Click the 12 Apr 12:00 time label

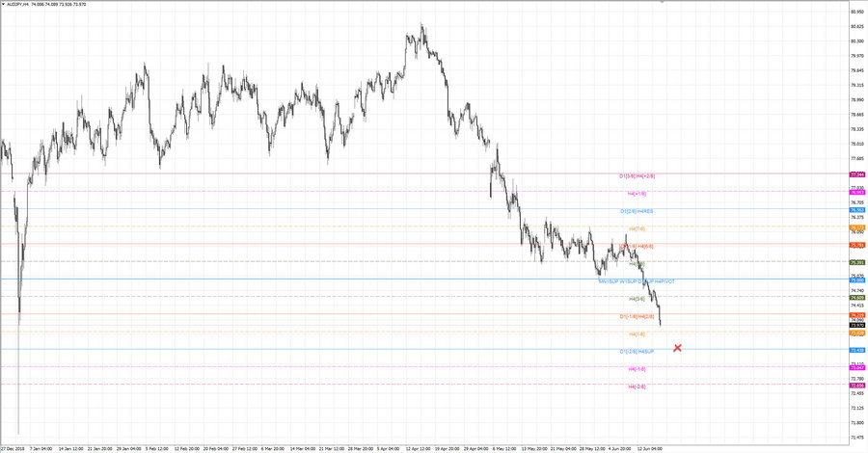click(418, 448)
